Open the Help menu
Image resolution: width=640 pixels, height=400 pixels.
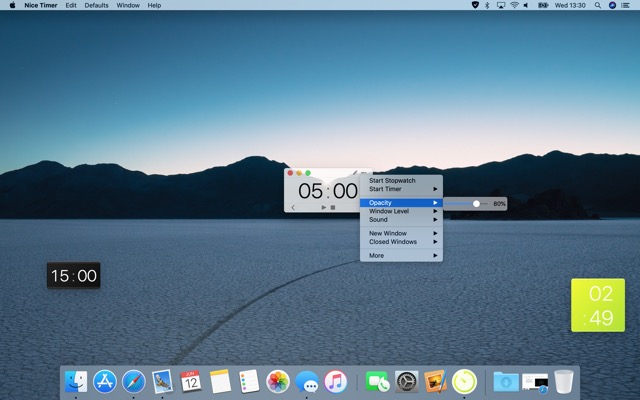click(154, 5)
